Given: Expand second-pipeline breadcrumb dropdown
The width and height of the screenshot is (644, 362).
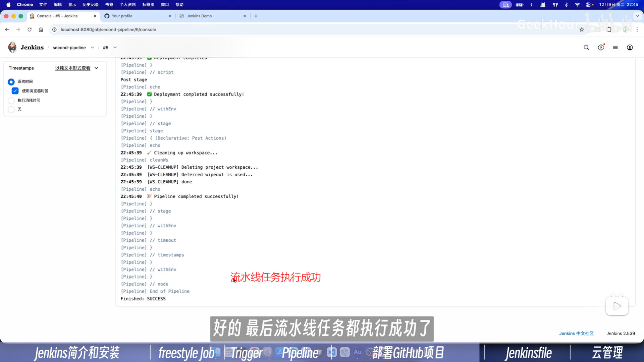Looking at the screenshot, I should pyautogui.click(x=93, y=48).
